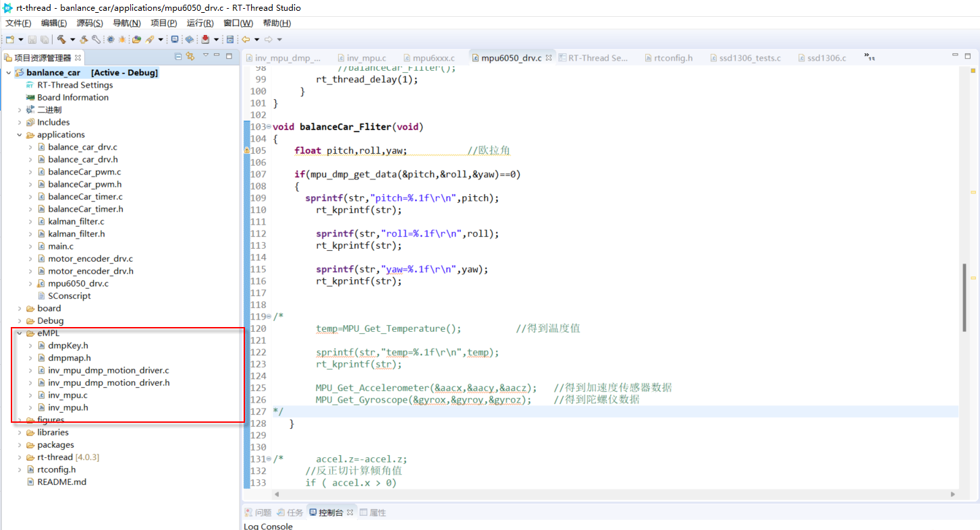
Task: Show hidden editor tabs list chevron
Action: (869, 58)
